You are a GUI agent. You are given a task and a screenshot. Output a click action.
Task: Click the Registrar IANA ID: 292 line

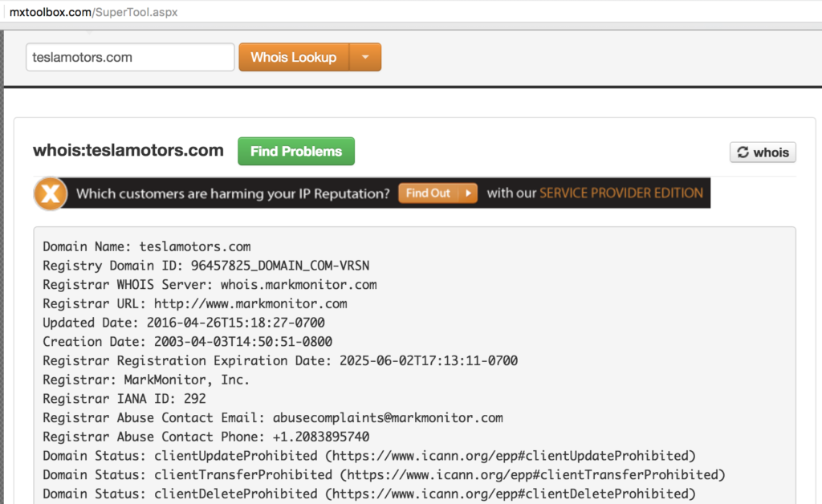pyautogui.click(x=124, y=399)
